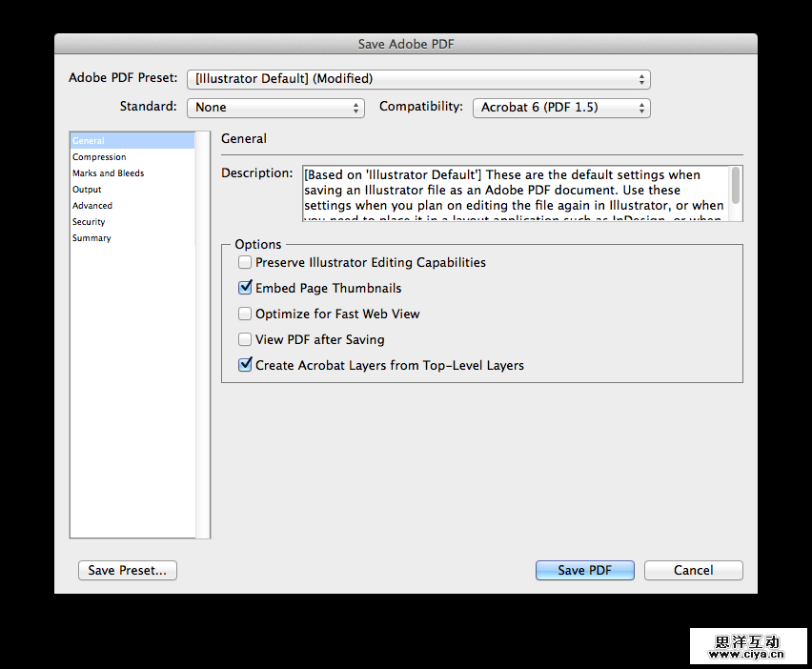Click the Cancel button
The width and height of the screenshot is (812, 669).
point(693,570)
